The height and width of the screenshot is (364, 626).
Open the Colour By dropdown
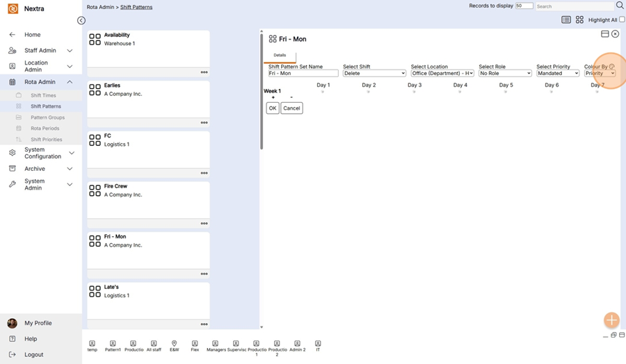coord(600,74)
